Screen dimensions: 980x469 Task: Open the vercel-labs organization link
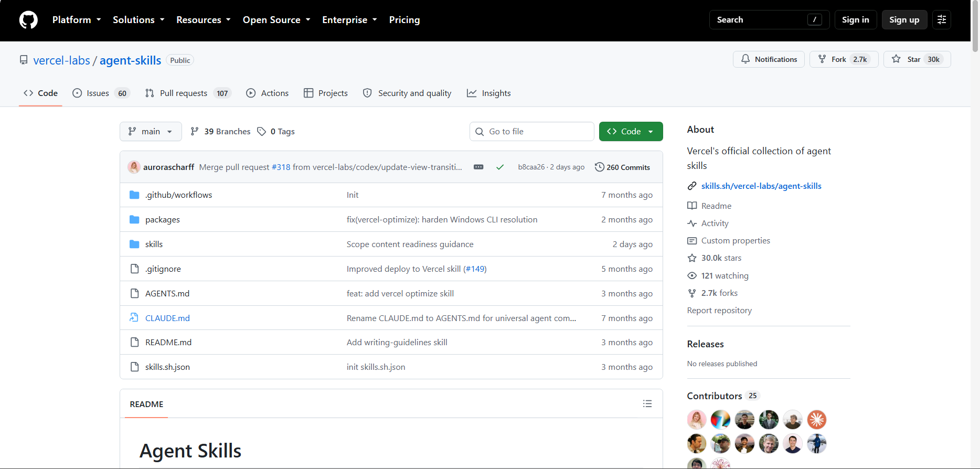[61, 60]
